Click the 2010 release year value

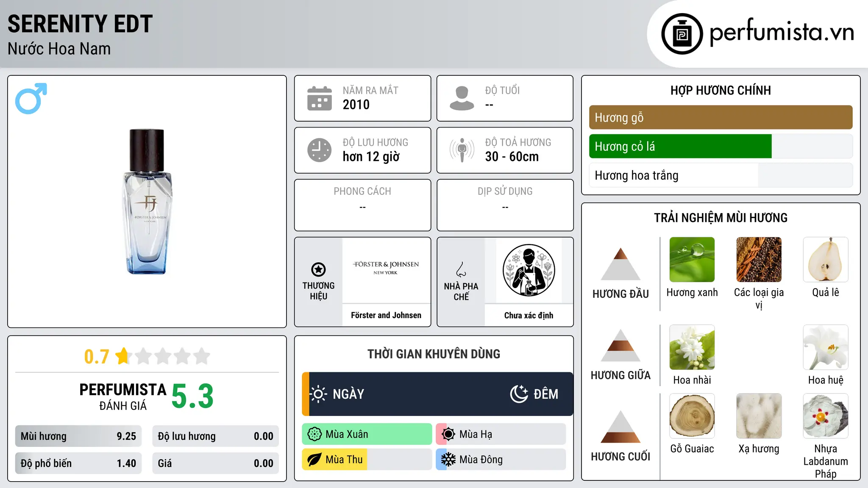coord(356,105)
